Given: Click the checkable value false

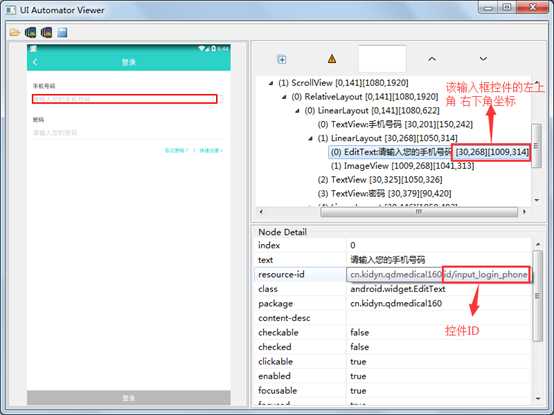Looking at the screenshot, I should 359,333.
